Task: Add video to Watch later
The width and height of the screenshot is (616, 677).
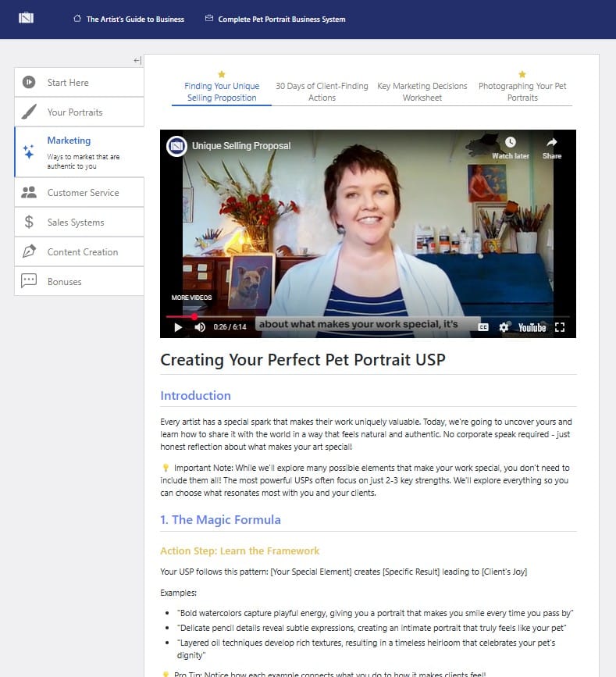Action: (x=511, y=148)
